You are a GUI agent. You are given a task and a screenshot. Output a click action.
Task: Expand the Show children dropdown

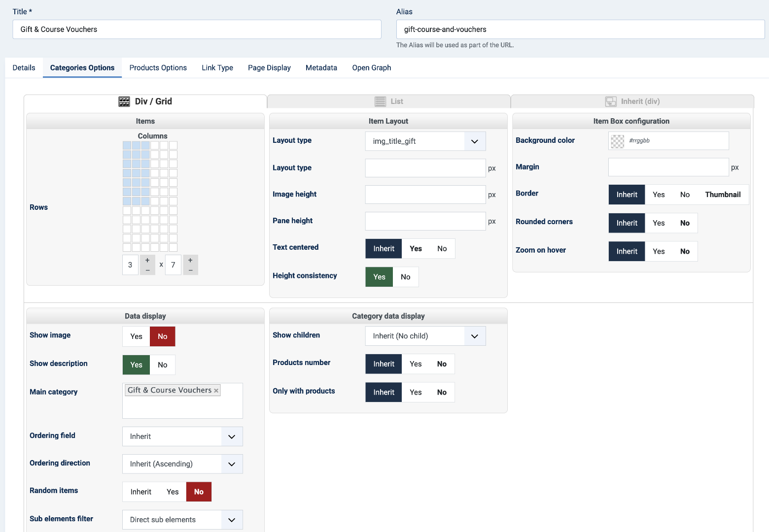tap(425, 336)
